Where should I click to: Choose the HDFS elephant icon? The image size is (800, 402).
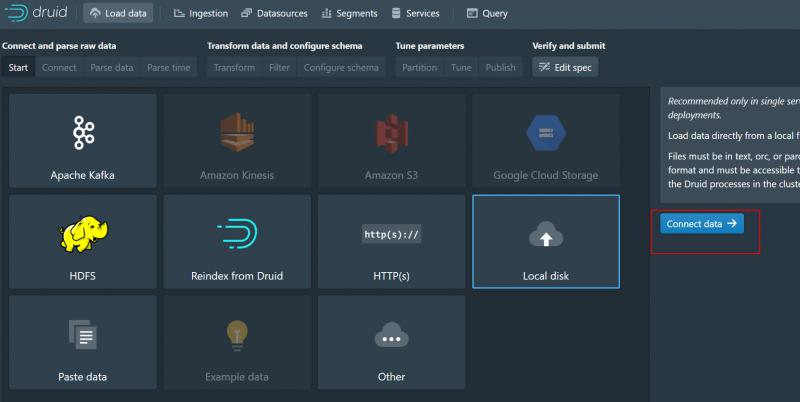pyautogui.click(x=83, y=234)
